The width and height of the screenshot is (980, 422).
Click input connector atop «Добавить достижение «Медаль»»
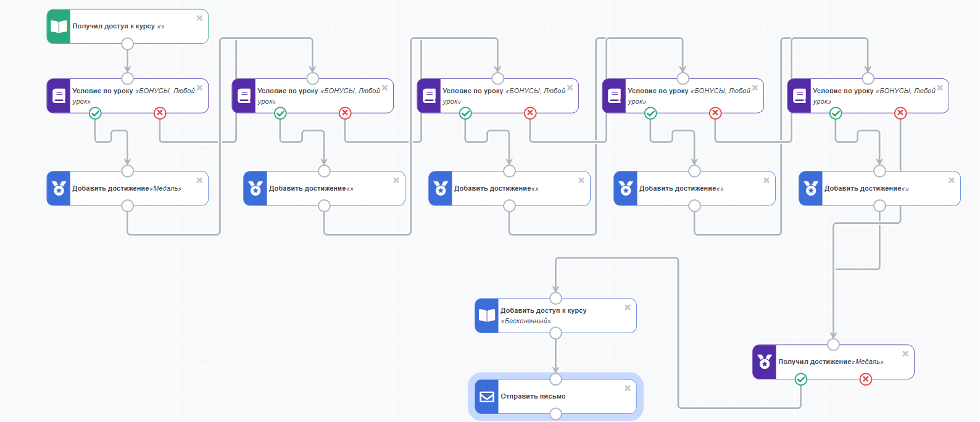[x=127, y=171]
